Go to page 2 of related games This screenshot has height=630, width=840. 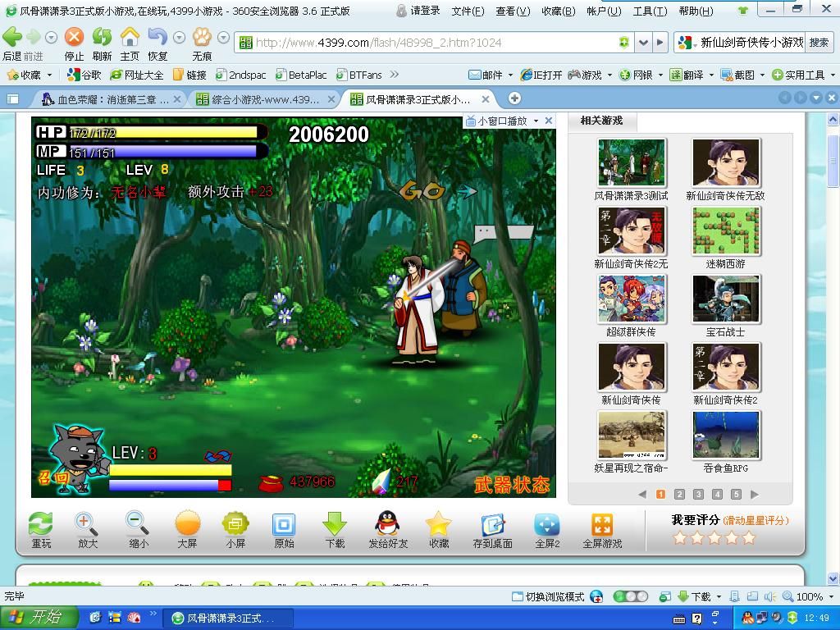679,494
